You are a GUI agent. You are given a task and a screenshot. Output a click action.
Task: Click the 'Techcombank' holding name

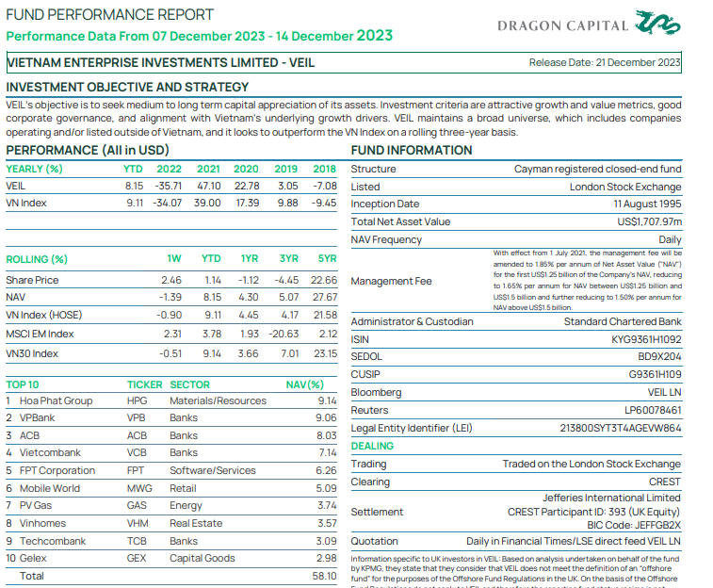(53, 541)
